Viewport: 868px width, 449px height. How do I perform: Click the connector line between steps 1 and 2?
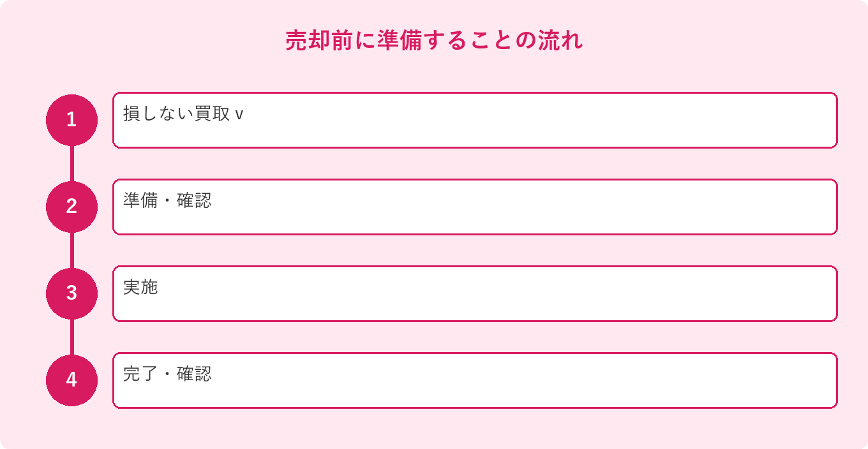coord(71,163)
